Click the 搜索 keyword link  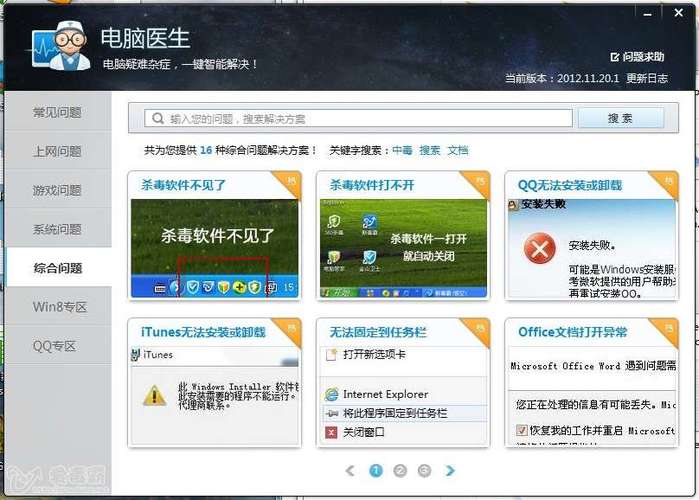[430, 150]
